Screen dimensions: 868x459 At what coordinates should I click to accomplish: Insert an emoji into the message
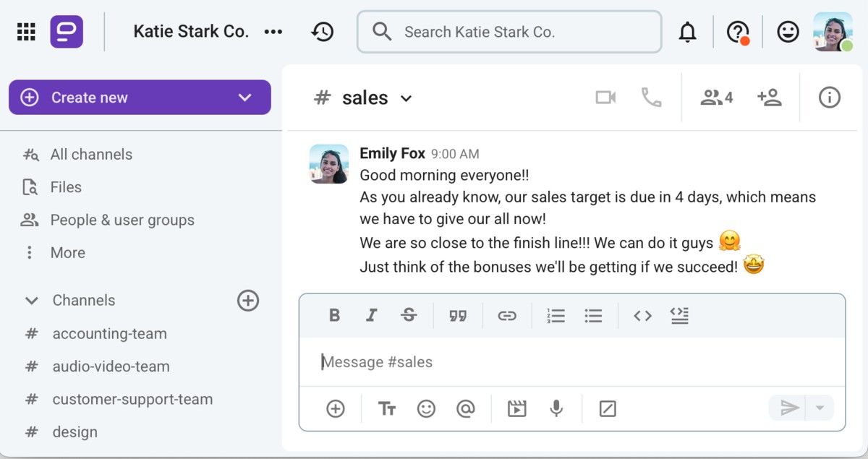click(426, 408)
